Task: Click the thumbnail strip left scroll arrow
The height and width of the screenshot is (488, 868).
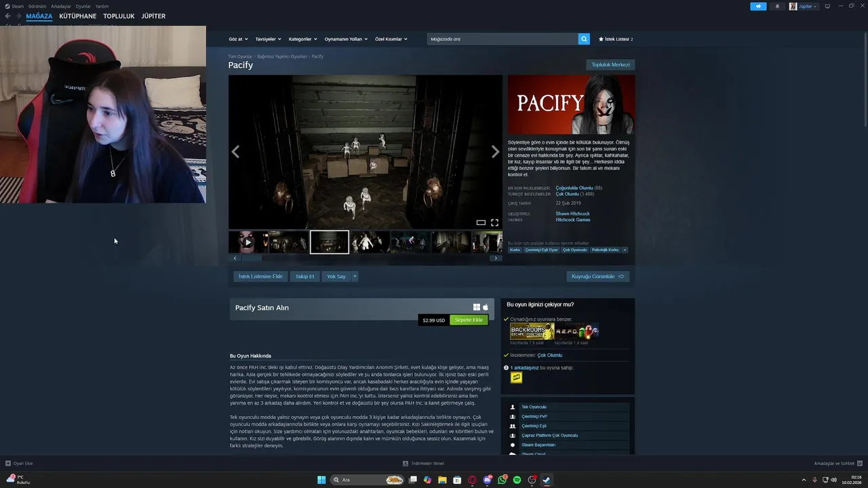Action: [x=235, y=258]
